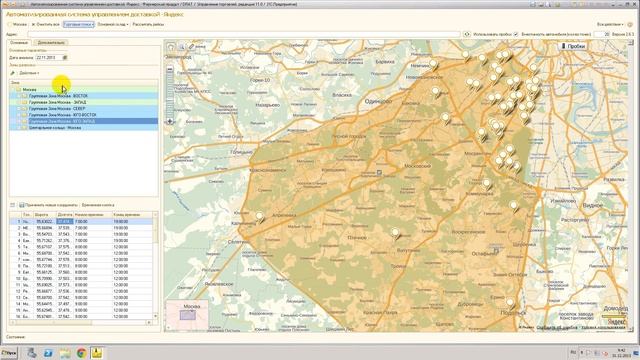
Task: Open the calendar picker next to Дата выезда
Action: pos(65,58)
